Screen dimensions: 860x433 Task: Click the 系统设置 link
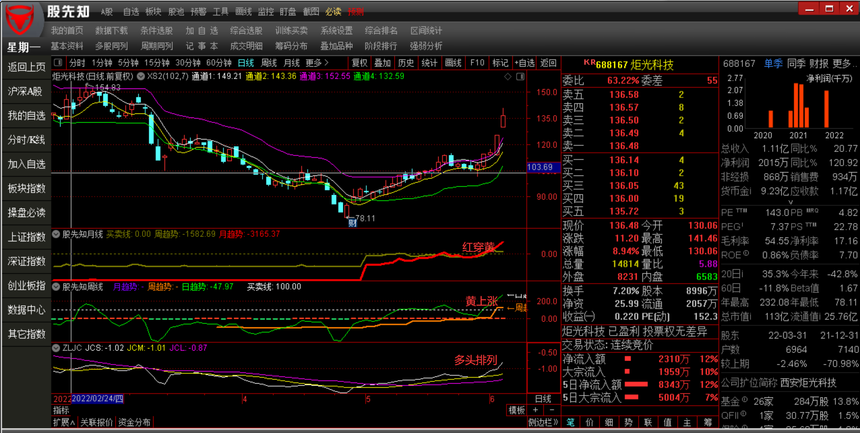(x=336, y=31)
